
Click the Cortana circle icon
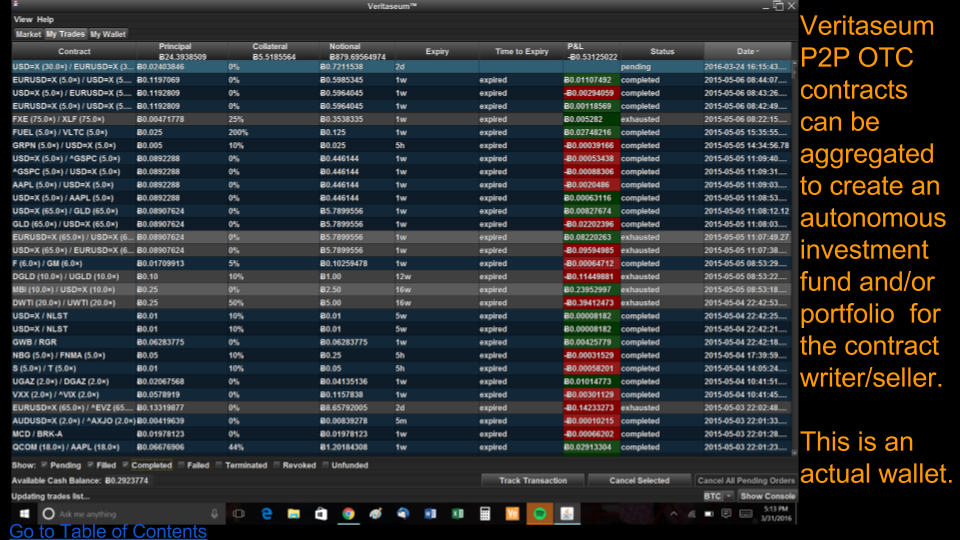tap(48, 514)
